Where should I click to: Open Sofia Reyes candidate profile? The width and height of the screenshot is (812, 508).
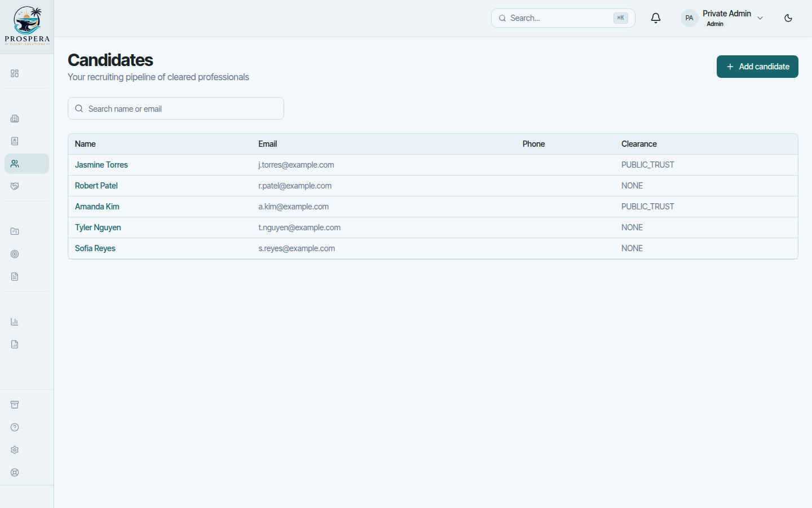click(95, 248)
